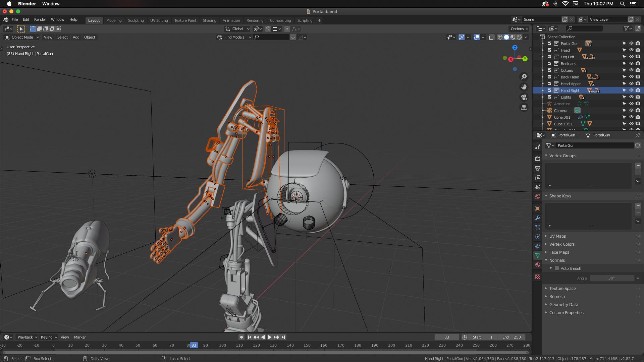The height and width of the screenshot is (362, 644).
Task: Hide Cutters collection with eye icon
Action: pos(631,70)
